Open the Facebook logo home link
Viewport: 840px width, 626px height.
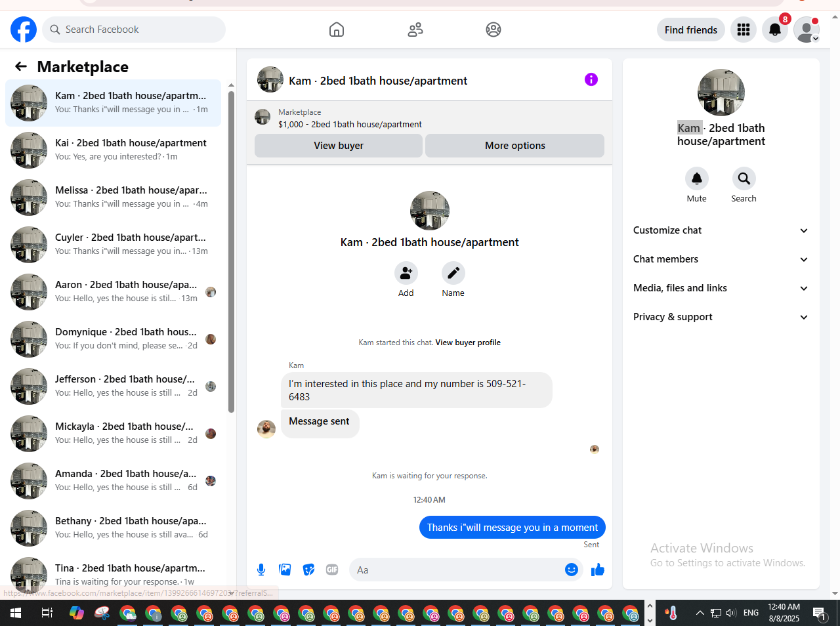24,30
